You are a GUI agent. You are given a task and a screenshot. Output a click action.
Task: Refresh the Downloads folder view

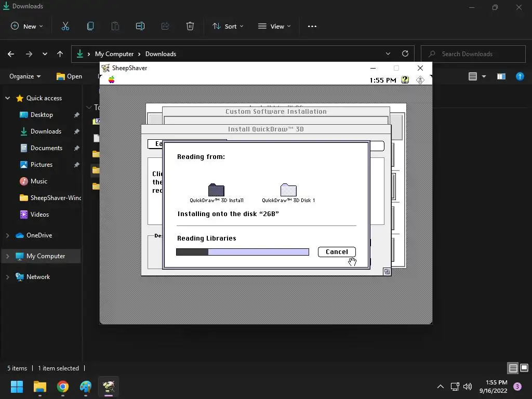[x=405, y=54]
